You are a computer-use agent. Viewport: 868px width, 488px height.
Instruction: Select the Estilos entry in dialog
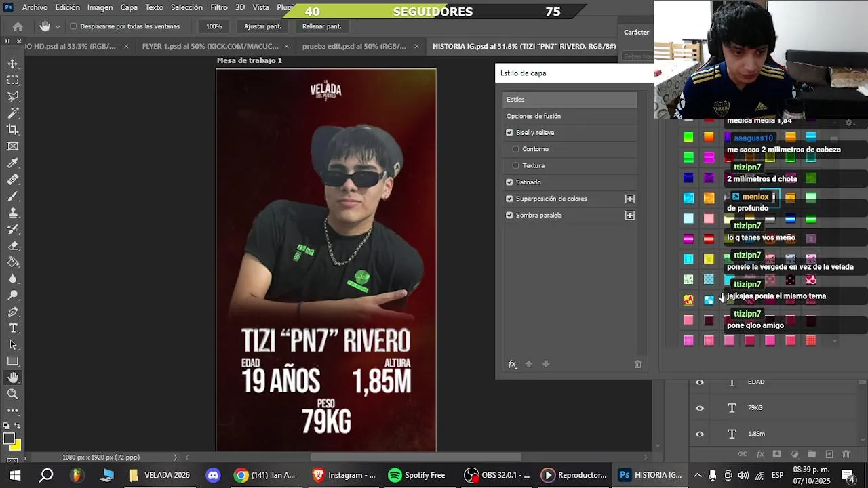570,100
